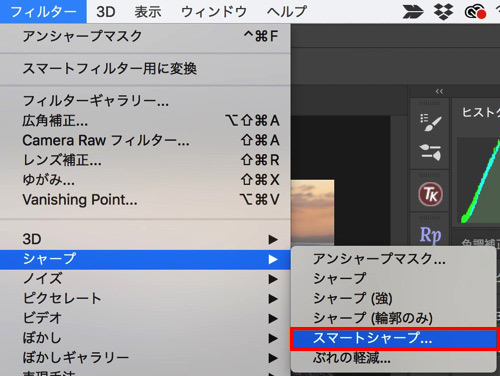This screenshot has width=500, height=376.
Task: Open the ヘルプ menu
Action: [287, 12]
